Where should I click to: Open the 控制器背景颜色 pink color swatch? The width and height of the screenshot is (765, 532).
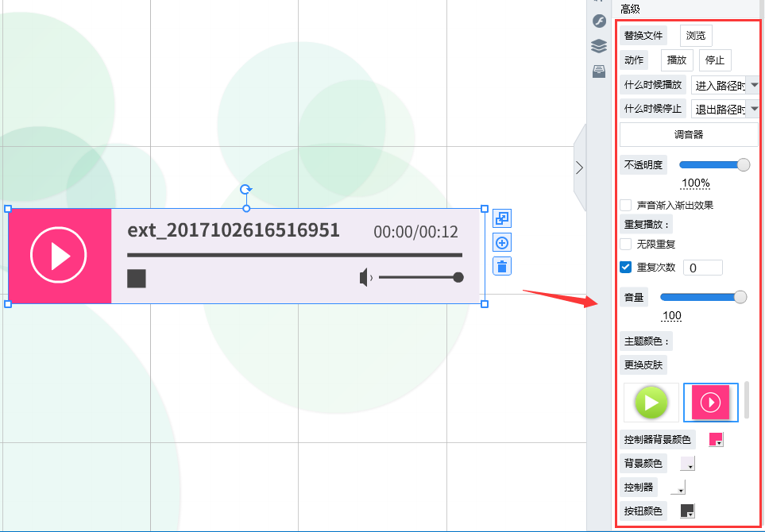[x=716, y=440]
